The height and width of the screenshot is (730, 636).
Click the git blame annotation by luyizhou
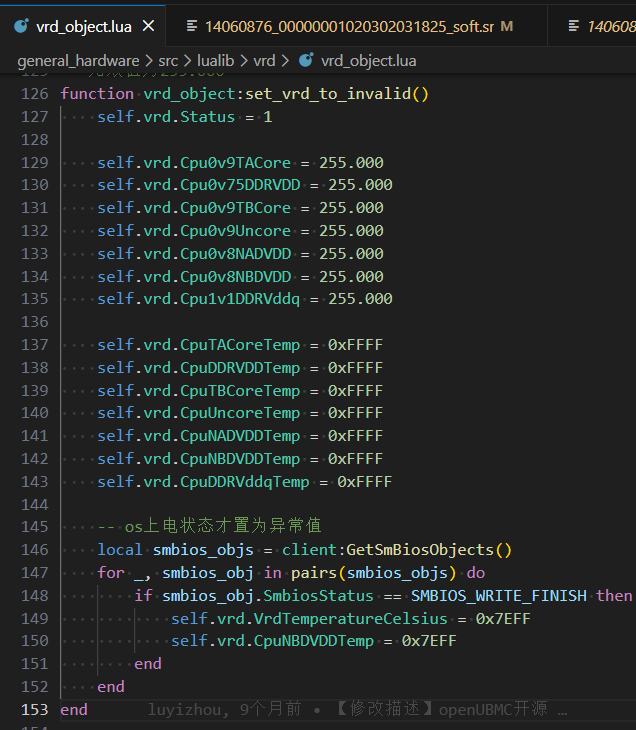tap(357, 709)
